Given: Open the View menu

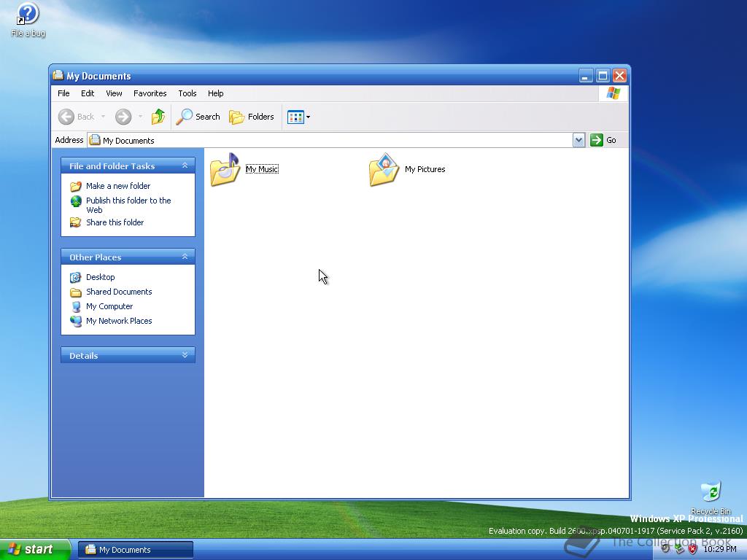Looking at the screenshot, I should pos(114,93).
